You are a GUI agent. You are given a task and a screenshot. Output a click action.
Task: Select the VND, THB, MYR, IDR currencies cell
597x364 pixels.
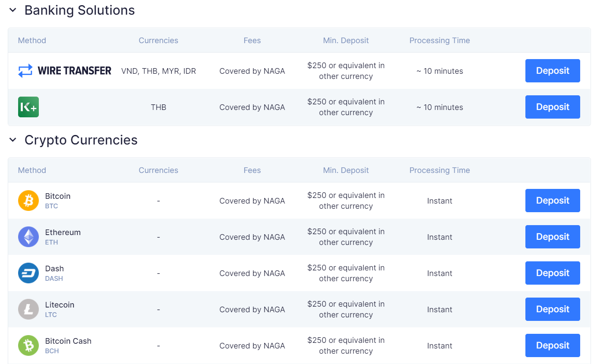tap(158, 71)
